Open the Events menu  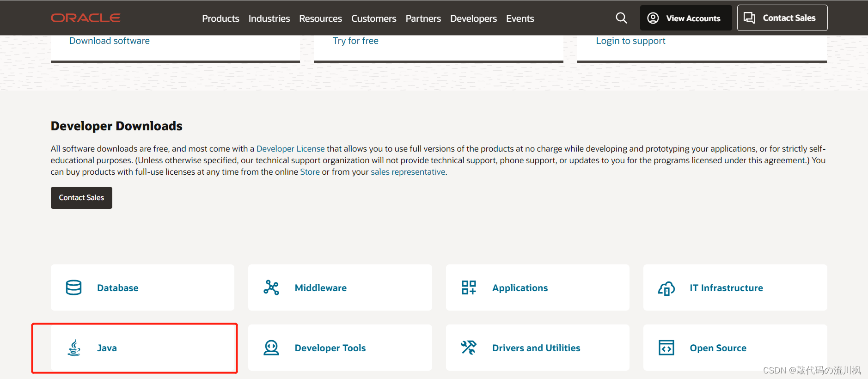pyautogui.click(x=520, y=18)
